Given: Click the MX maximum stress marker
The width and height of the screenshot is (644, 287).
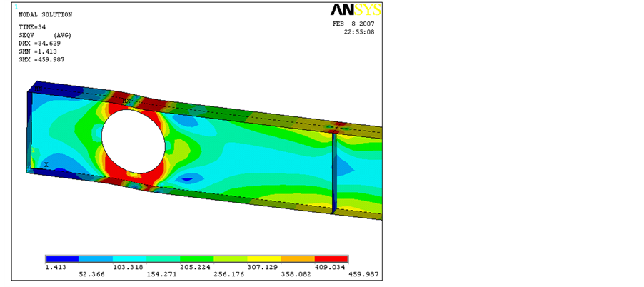Looking at the screenshot, I should [x=126, y=101].
